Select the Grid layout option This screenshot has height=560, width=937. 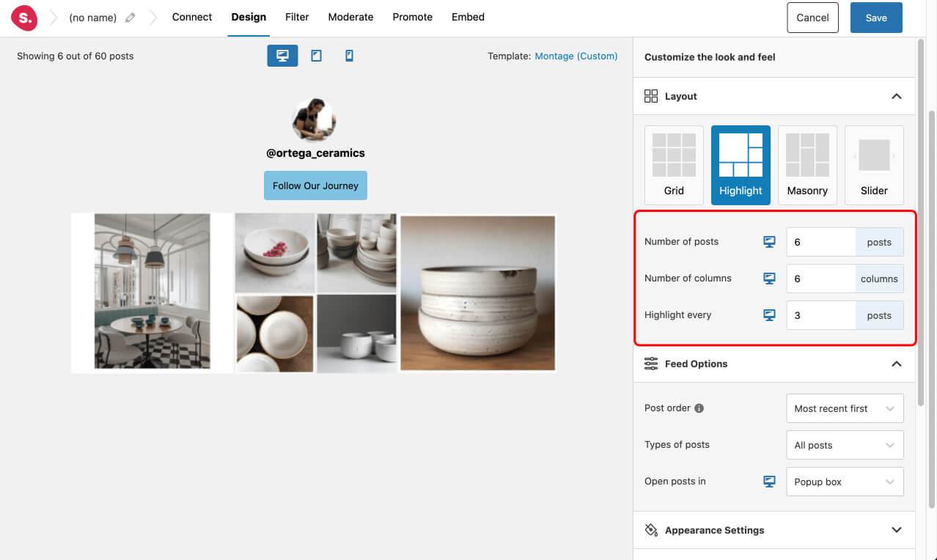click(674, 165)
